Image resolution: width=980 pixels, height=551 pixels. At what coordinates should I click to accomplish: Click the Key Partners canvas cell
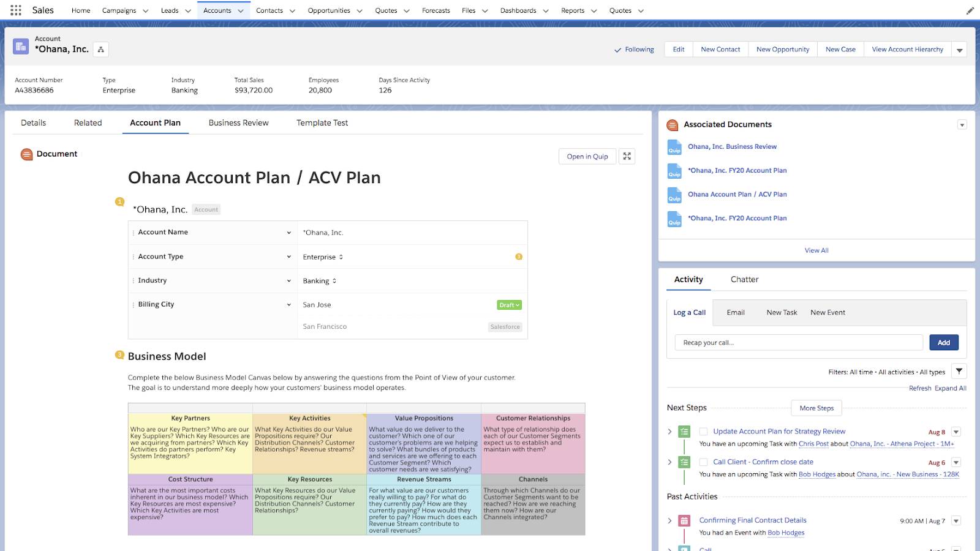pyautogui.click(x=190, y=444)
